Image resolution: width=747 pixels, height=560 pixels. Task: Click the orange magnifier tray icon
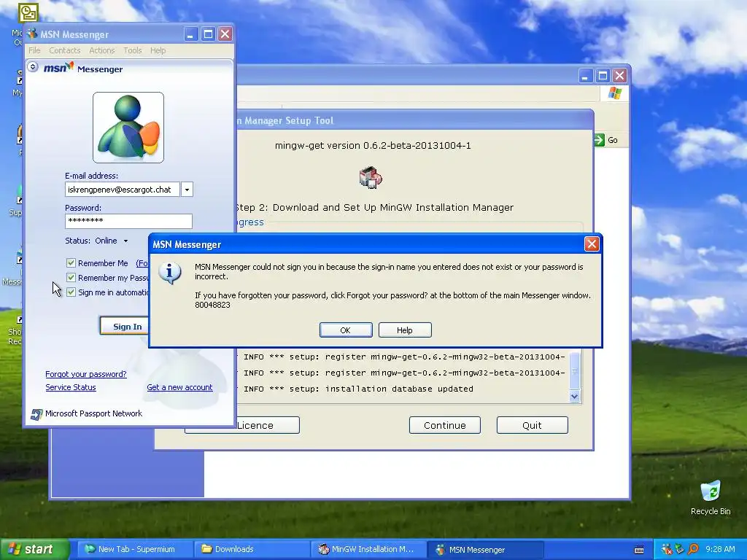tap(693, 549)
